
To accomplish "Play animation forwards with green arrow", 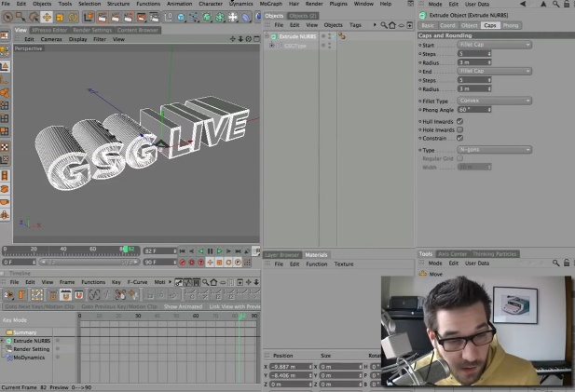I will 219,251.
